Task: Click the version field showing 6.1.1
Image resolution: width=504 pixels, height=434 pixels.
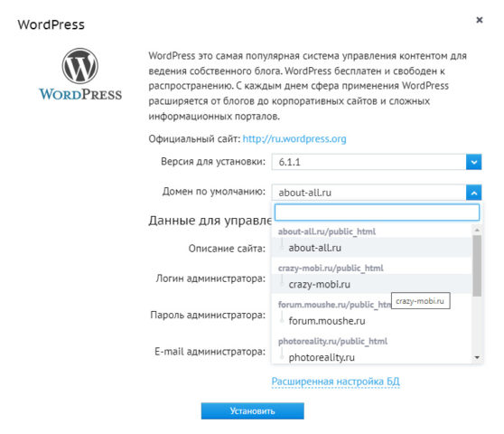Action: [x=369, y=162]
